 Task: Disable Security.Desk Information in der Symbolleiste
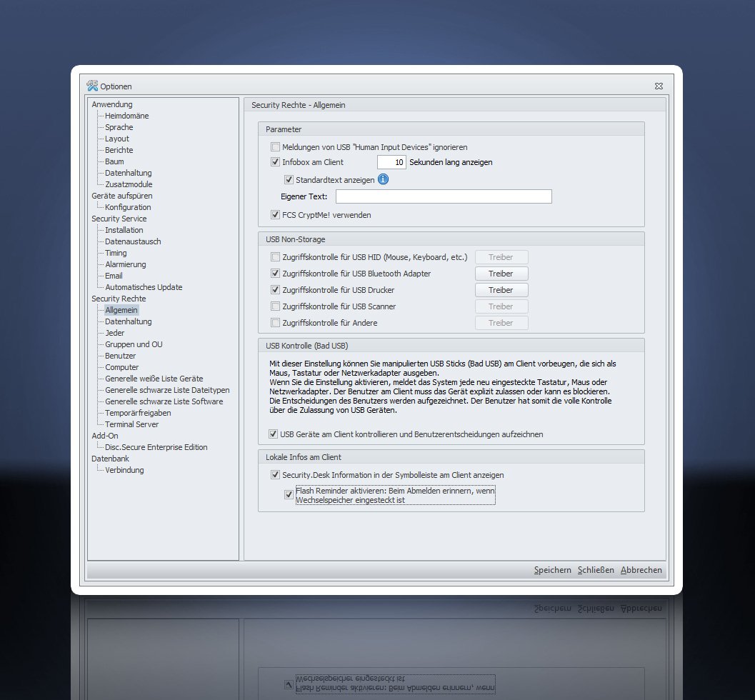pyautogui.click(x=275, y=474)
